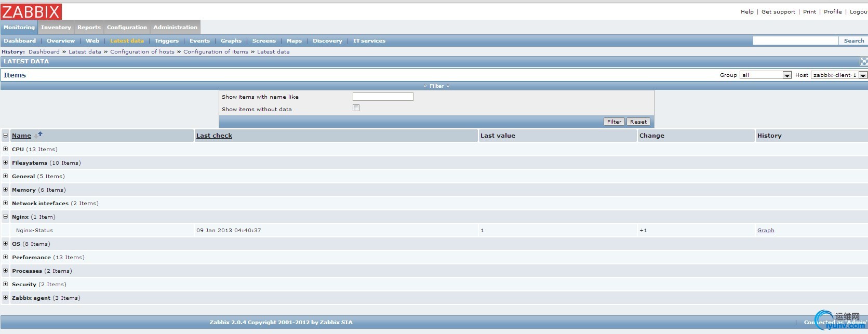The height and width of the screenshot is (334, 868).
Task: Select the Nginx-Status item name
Action: pos(34,230)
